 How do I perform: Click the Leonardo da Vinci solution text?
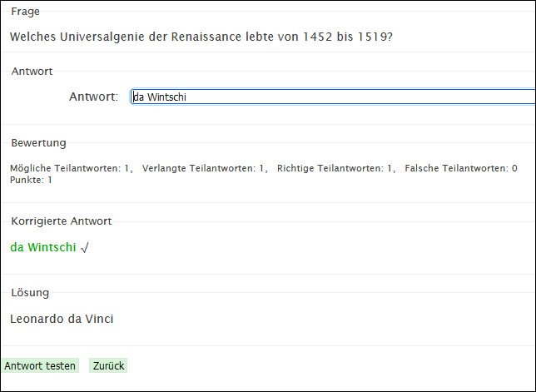(x=62, y=319)
